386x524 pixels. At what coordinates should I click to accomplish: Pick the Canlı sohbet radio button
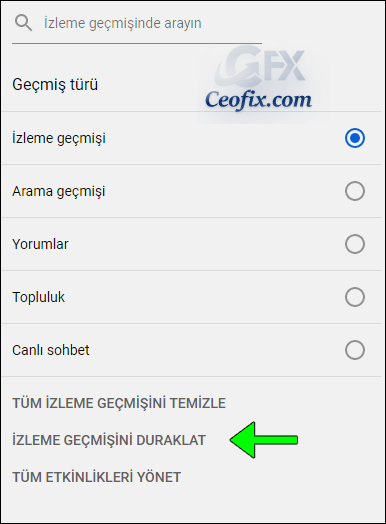pyautogui.click(x=355, y=350)
